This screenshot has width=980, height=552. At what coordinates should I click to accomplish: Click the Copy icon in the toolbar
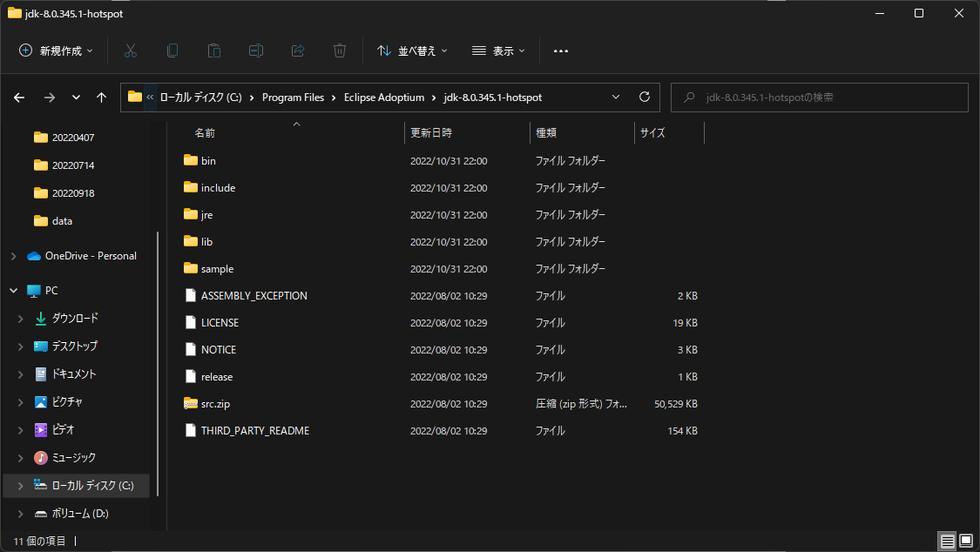click(x=172, y=50)
